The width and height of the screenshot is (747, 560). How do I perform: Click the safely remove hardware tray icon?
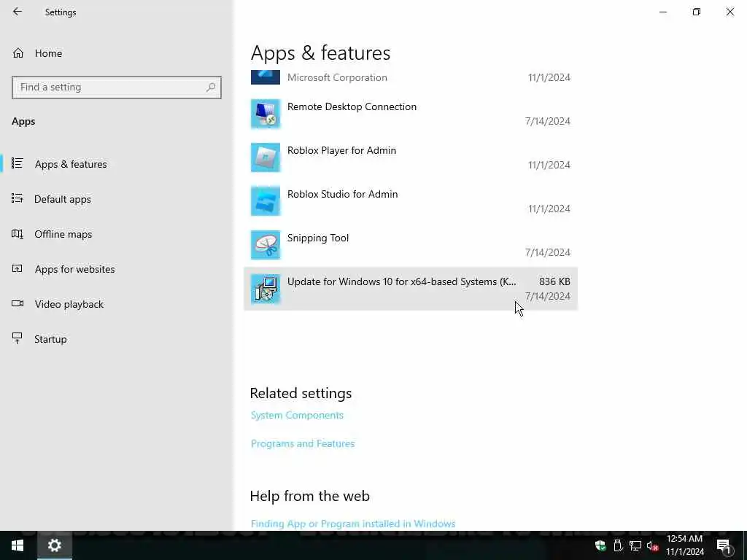[x=618, y=545]
